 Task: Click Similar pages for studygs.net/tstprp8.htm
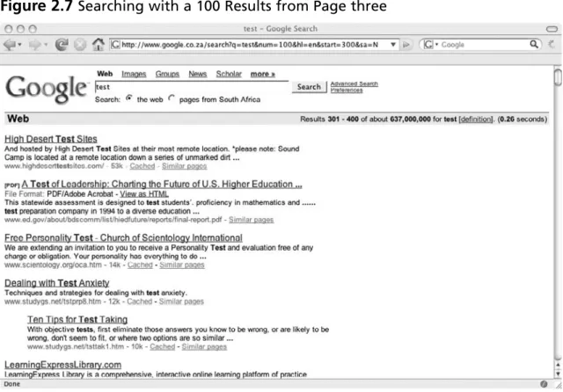181,301
